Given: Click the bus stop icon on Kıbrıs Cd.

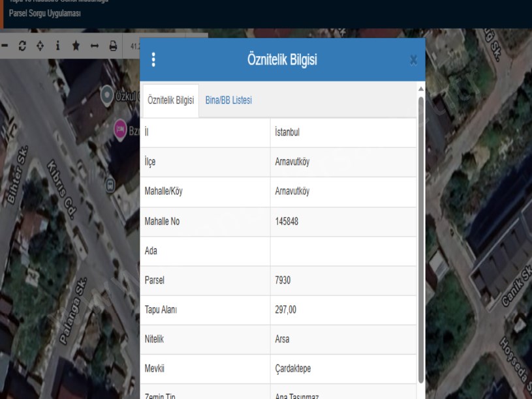Looking at the screenshot, I should [110, 185].
